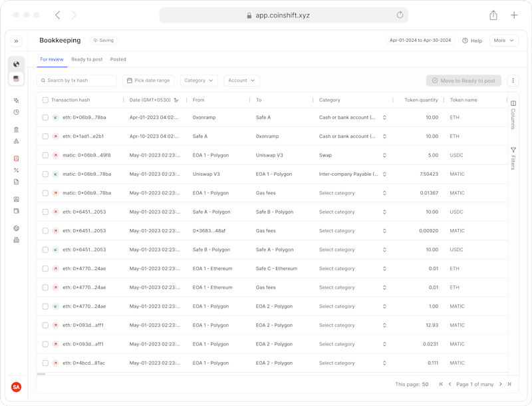Check the matic: 0x06b9...49f8 row

[45, 155]
